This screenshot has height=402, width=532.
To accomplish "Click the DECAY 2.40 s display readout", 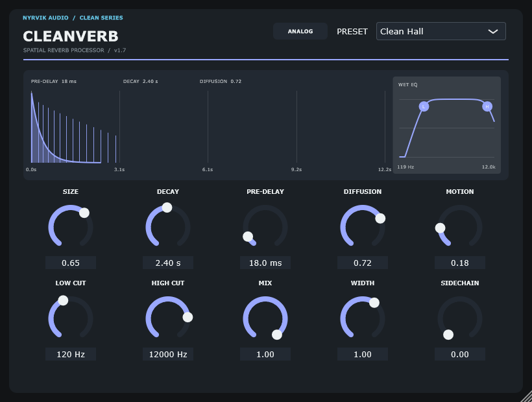I will (141, 81).
